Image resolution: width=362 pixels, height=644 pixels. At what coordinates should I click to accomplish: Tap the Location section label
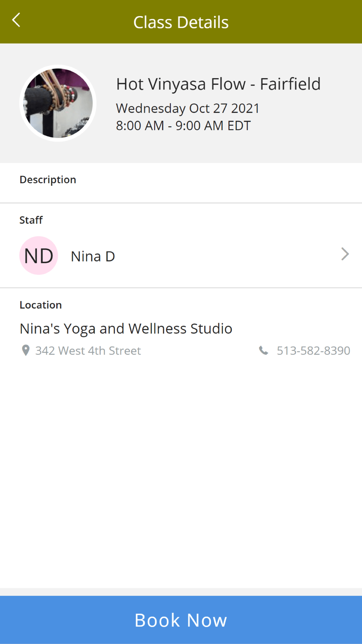pos(41,305)
